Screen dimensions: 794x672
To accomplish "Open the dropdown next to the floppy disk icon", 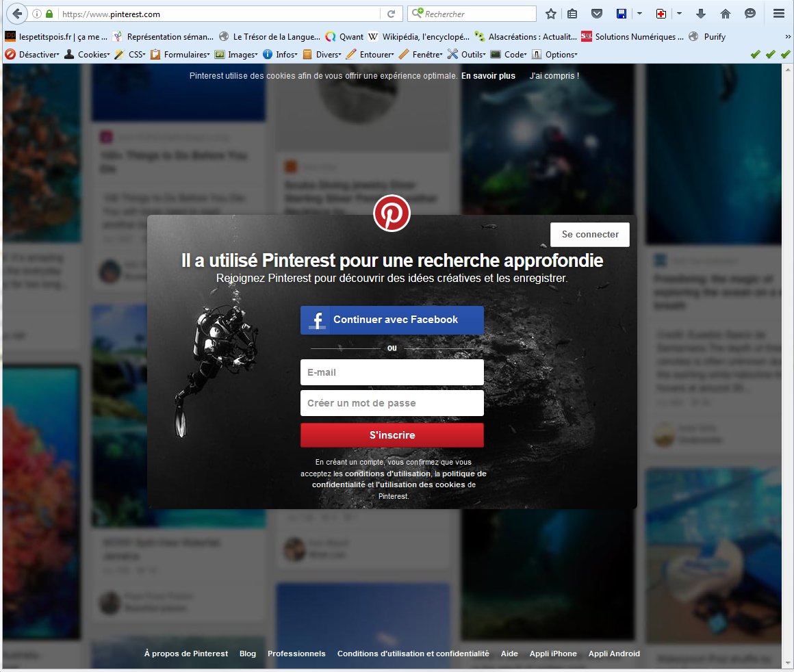I will 639,14.
